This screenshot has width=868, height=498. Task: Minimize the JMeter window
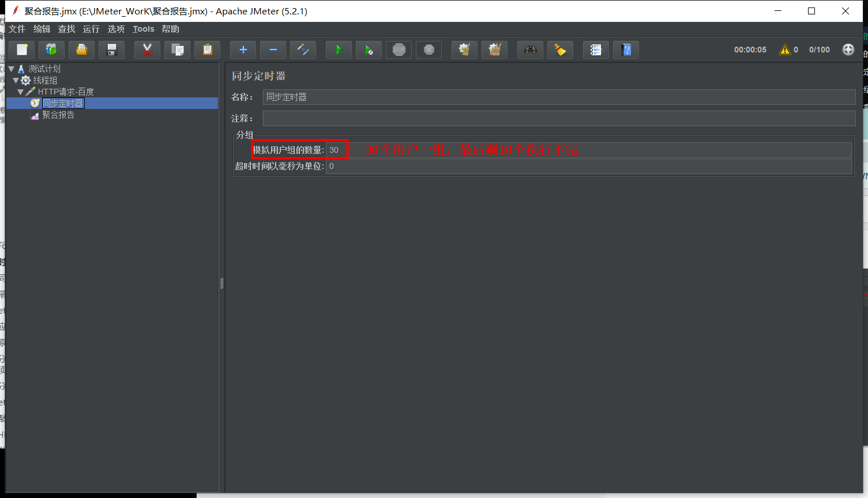click(x=778, y=11)
